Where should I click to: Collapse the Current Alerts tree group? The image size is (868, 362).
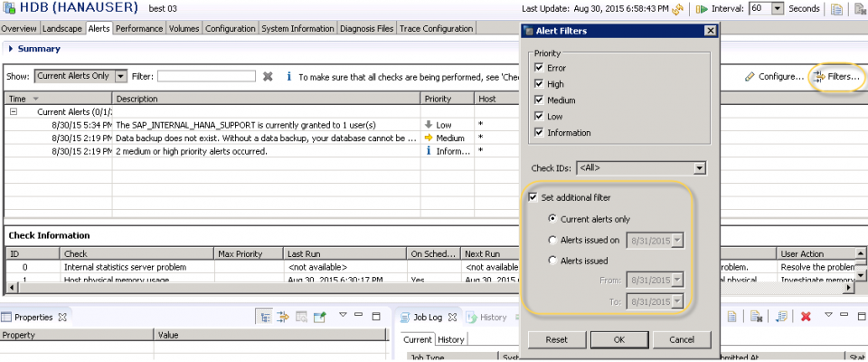14,111
